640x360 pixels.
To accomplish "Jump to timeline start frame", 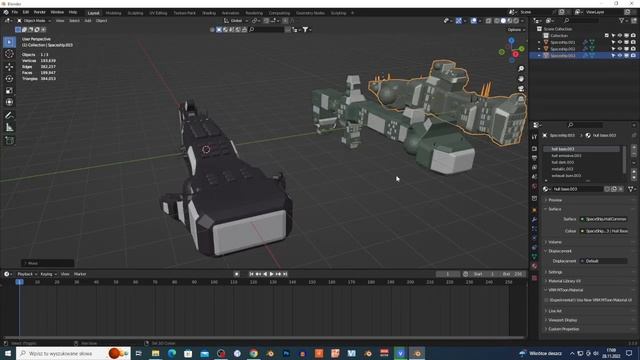I will pyautogui.click(x=251, y=274).
